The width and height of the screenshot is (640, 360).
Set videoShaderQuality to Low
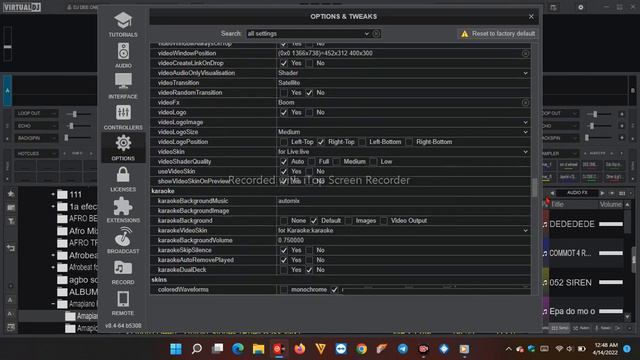(x=373, y=162)
